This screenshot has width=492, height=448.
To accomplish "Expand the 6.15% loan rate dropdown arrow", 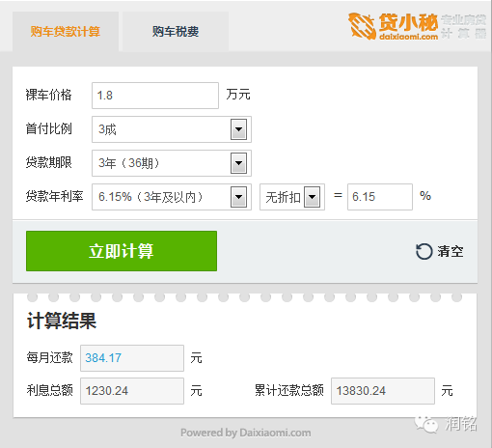I will point(238,197).
